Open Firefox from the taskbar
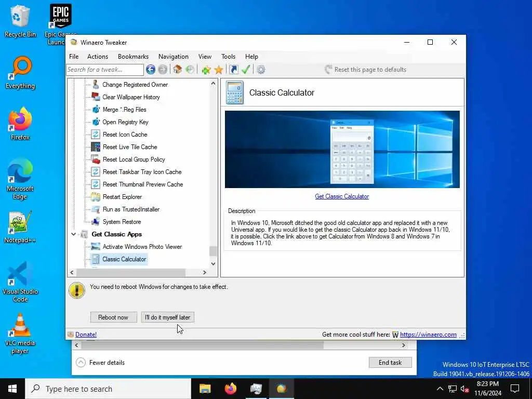The width and height of the screenshot is (532, 399). click(x=230, y=389)
